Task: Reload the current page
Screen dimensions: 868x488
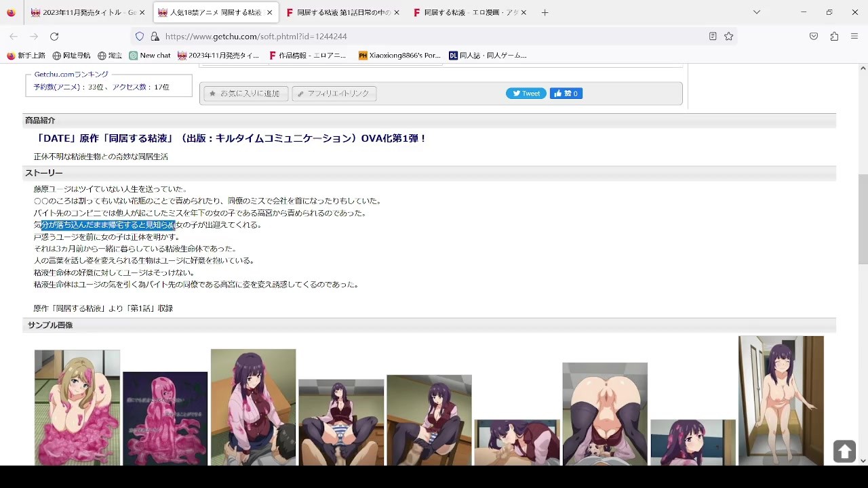Action: pyautogui.click(x=54, y=37)
